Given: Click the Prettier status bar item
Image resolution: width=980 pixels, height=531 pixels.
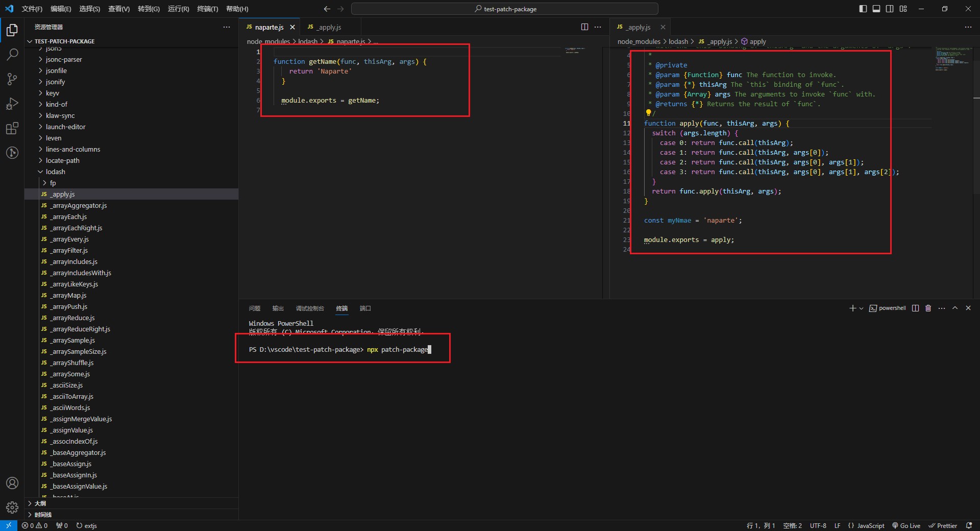Looking at the screenshot, I should (x=943, y=525).
